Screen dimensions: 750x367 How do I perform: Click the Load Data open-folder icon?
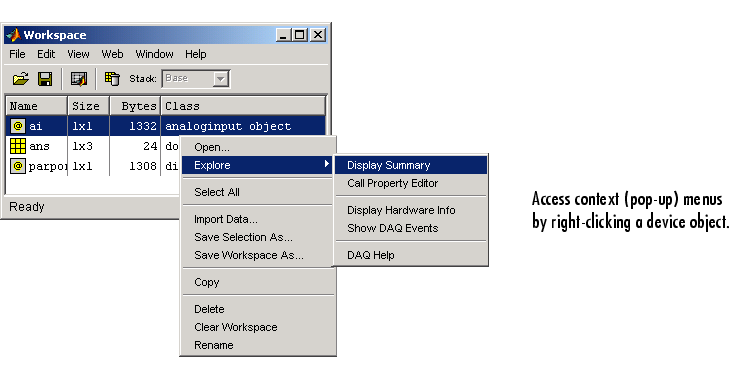(x=21, y=78)
